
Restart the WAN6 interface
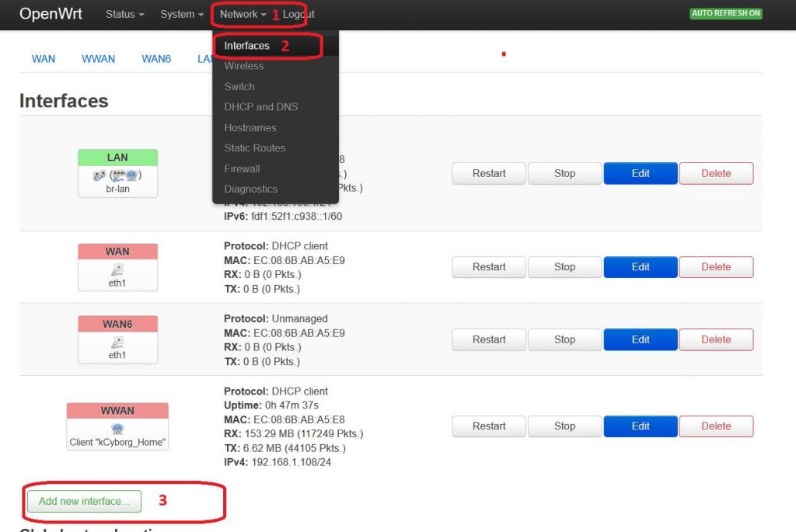tap(489, 339)
